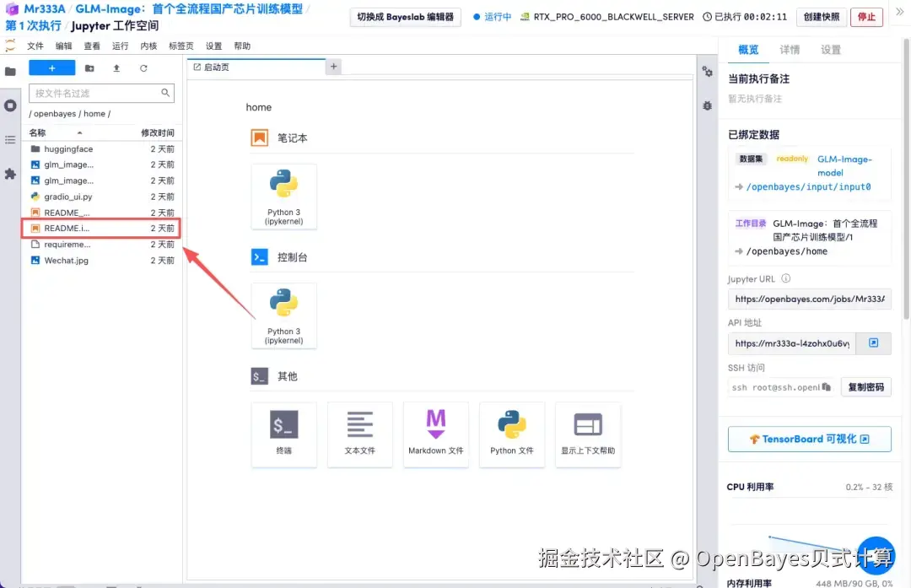
Task: Click home in the path breadcrumb
Action: tap(94, 114)
